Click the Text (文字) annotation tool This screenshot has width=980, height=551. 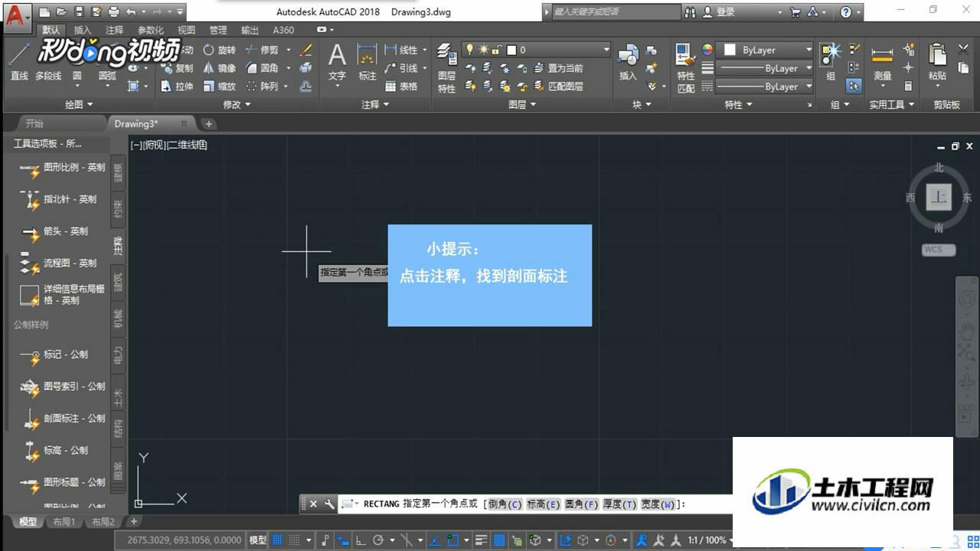click(337, 61)
